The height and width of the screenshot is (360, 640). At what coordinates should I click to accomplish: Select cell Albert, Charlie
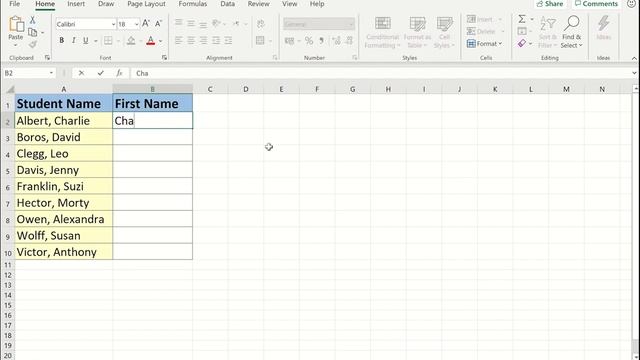[x=64, y=121]
